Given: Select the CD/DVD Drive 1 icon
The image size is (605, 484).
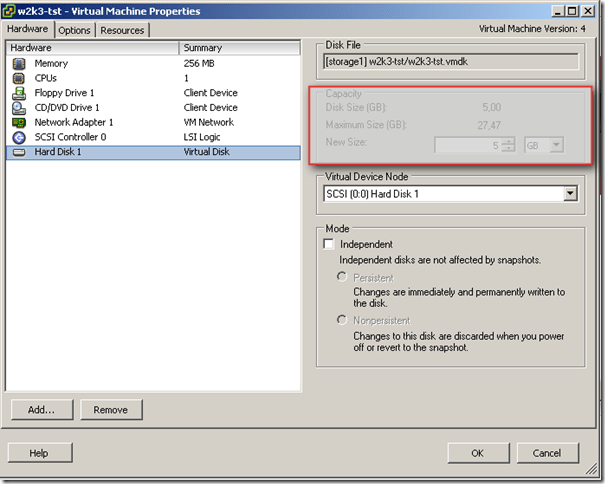Looking at the screenshot, I should [19, 108].
